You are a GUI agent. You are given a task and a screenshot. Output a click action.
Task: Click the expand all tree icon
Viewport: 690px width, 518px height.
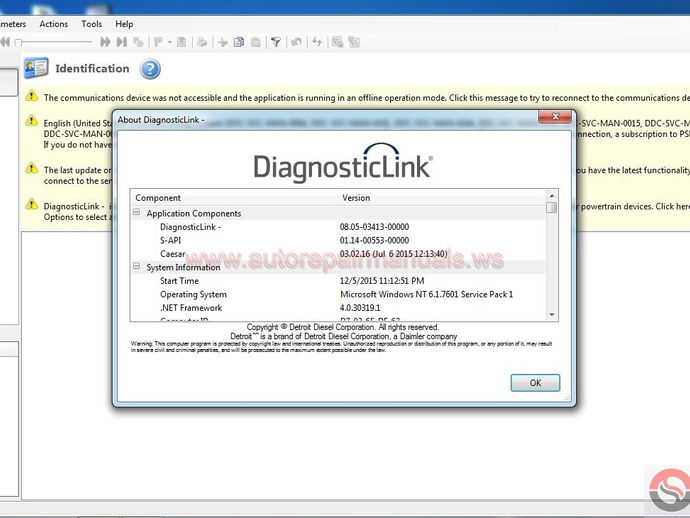coord(338,42)
